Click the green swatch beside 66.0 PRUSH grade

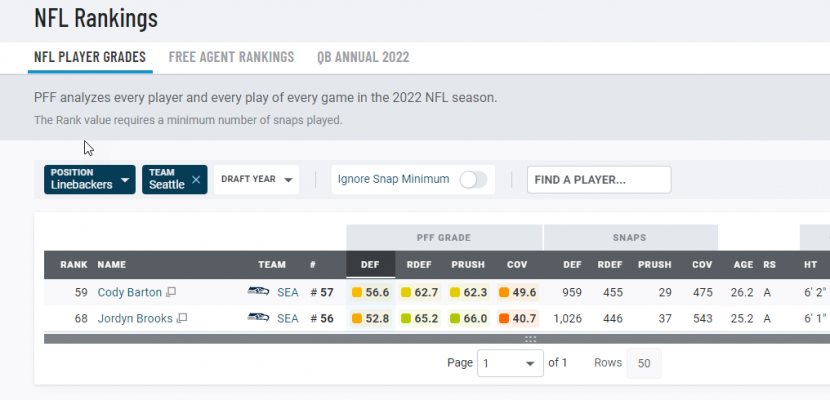tap(454, 319)
